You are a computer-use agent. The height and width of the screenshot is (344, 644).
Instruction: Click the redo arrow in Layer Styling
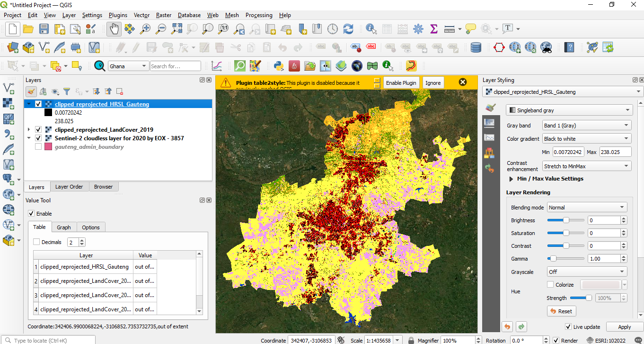[521, 327]
